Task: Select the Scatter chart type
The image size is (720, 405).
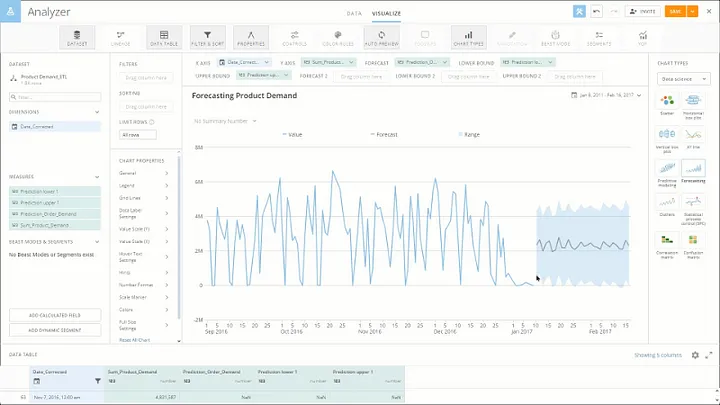Action: click(x=667, y=104)
